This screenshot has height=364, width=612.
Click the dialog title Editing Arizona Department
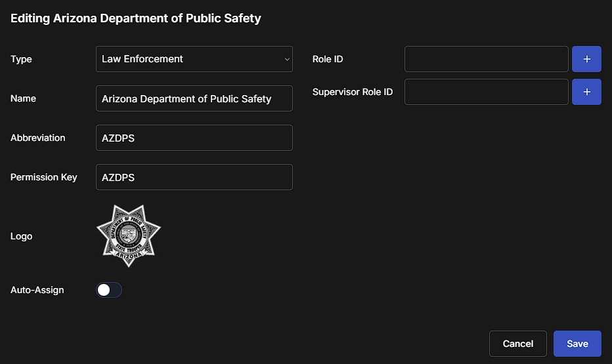136,18
